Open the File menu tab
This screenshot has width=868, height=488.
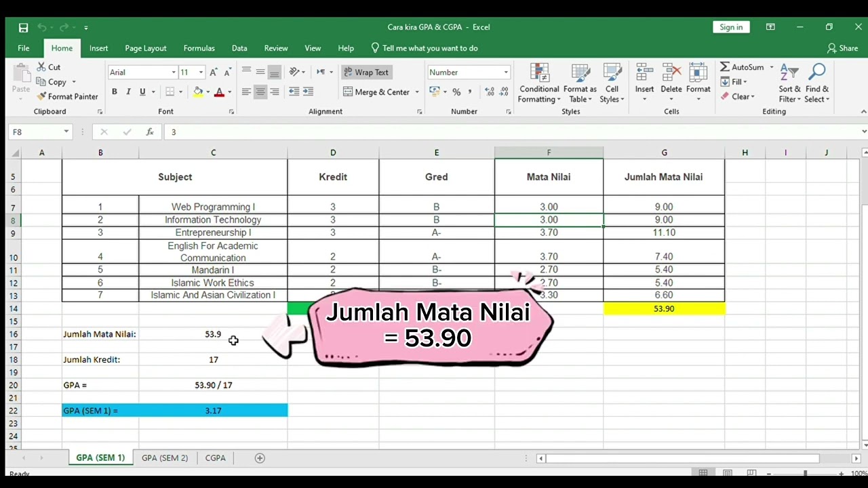click(24, 48)
